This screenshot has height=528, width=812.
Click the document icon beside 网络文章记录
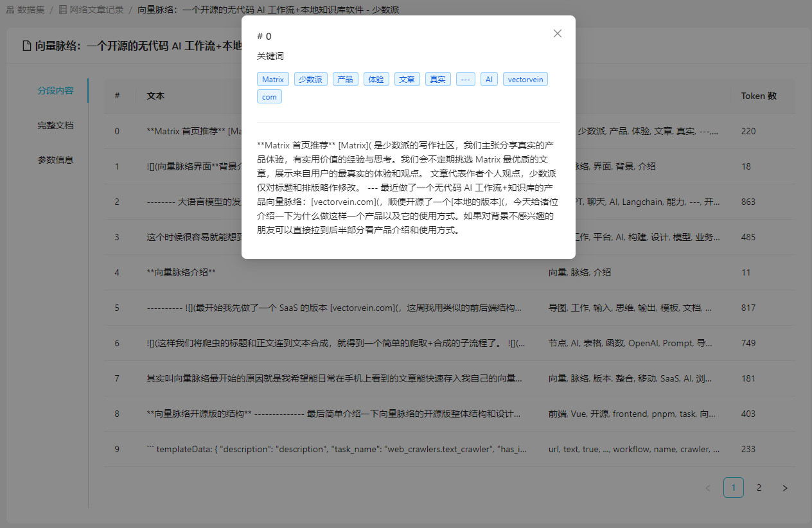tap(62, 10)
